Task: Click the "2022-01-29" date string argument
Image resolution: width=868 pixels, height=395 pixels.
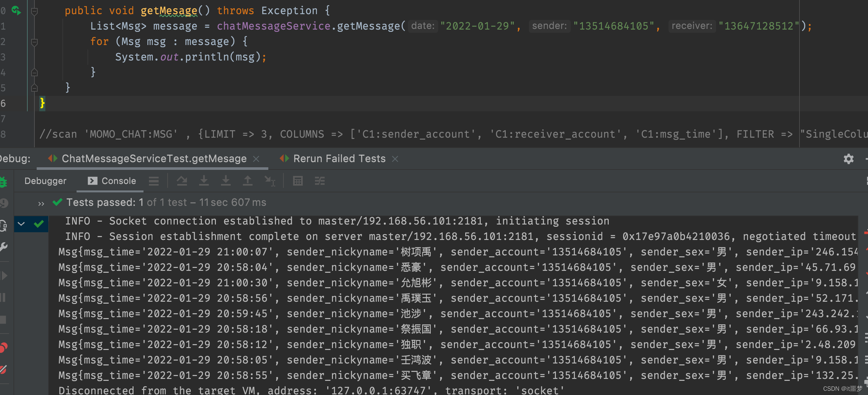Action: click(477, 26)
